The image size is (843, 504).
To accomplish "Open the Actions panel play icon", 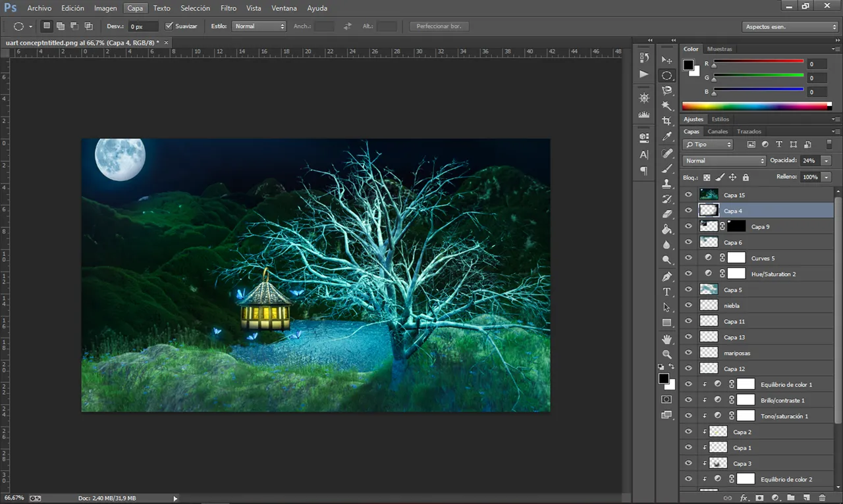I will tap(644, 74).
